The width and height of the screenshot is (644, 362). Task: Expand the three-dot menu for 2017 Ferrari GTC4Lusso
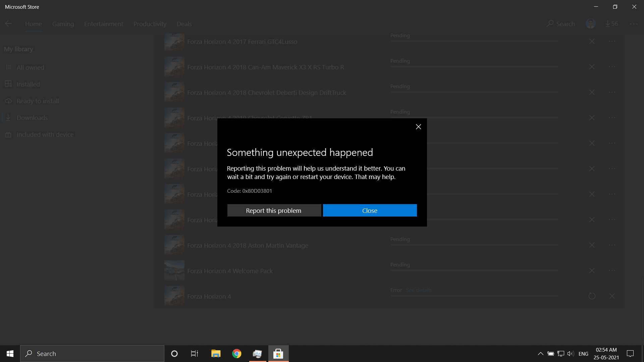pyautogui.click(x=612, y=41)
